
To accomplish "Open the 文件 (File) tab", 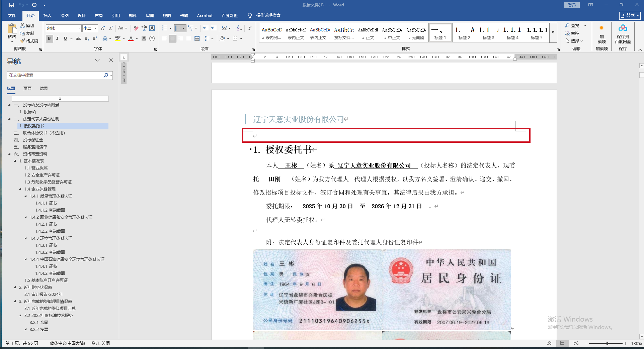I will click(x=12, y=16).
